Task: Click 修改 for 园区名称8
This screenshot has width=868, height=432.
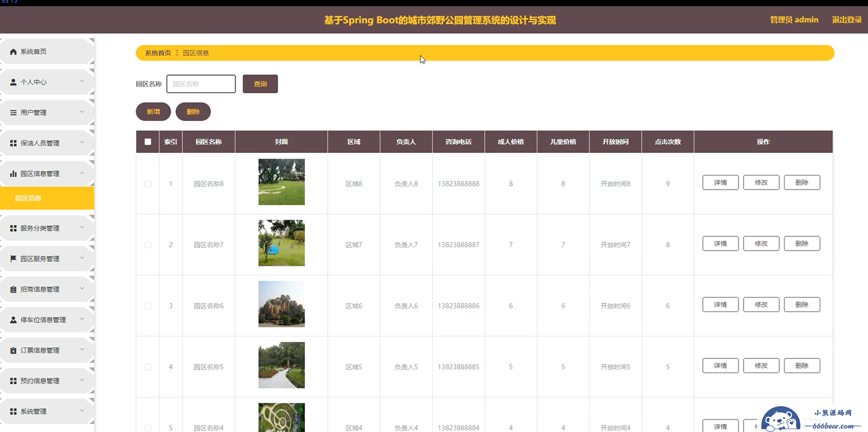Action: tap(761, 182)
